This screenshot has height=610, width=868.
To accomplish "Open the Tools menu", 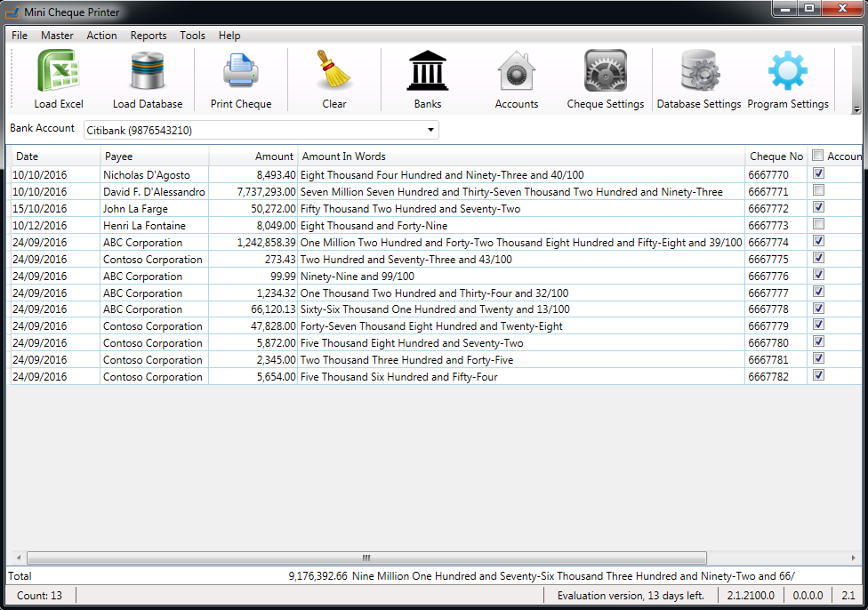I will coord(192,36).
